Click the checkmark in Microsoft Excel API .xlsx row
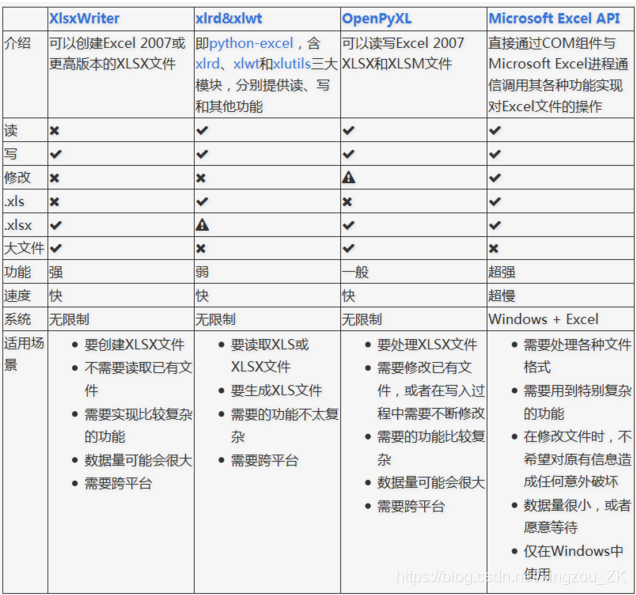636x595 pixels. 495,225
